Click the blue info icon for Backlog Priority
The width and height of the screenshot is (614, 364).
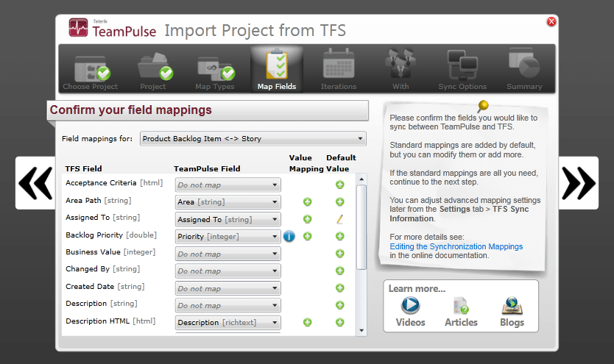click(x=289, y=236)
